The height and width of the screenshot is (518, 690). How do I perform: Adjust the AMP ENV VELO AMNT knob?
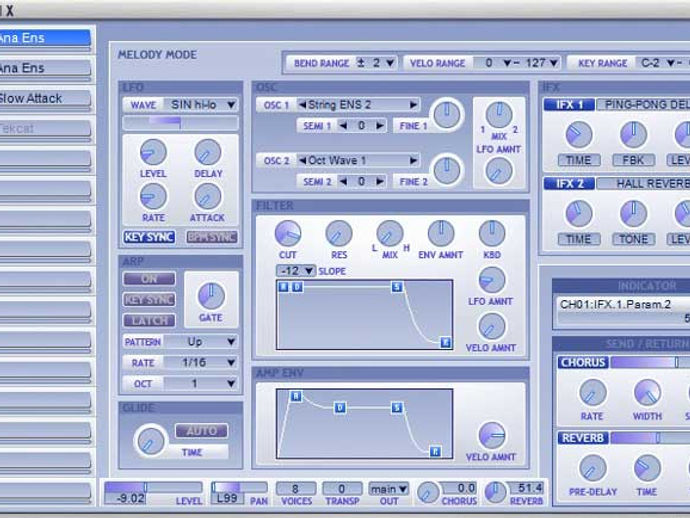tap(492, 435)
